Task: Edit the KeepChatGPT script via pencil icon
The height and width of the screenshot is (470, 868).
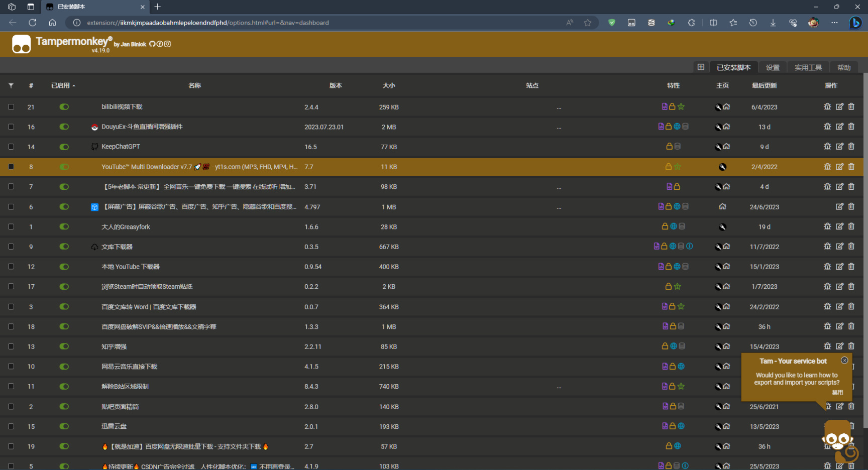Action: [839, 147]
